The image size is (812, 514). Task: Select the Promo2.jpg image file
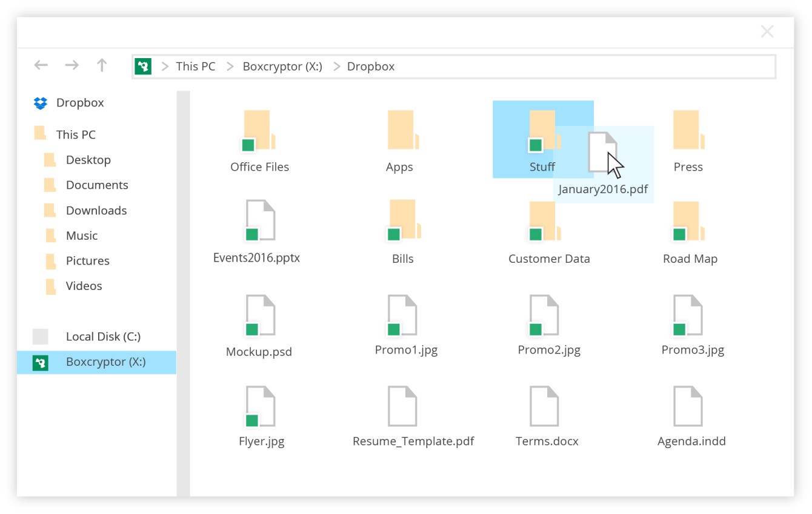tap(545, 315)
